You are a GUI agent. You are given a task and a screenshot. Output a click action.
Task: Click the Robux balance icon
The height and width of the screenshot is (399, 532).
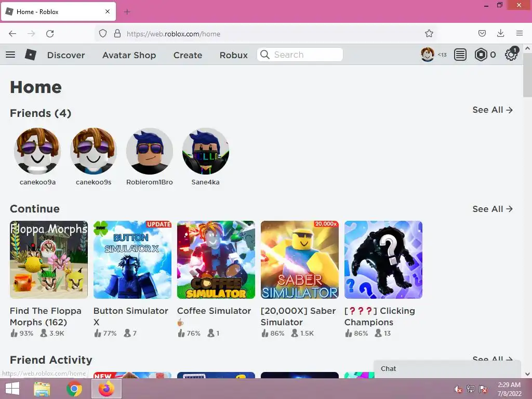click(481, 55)
